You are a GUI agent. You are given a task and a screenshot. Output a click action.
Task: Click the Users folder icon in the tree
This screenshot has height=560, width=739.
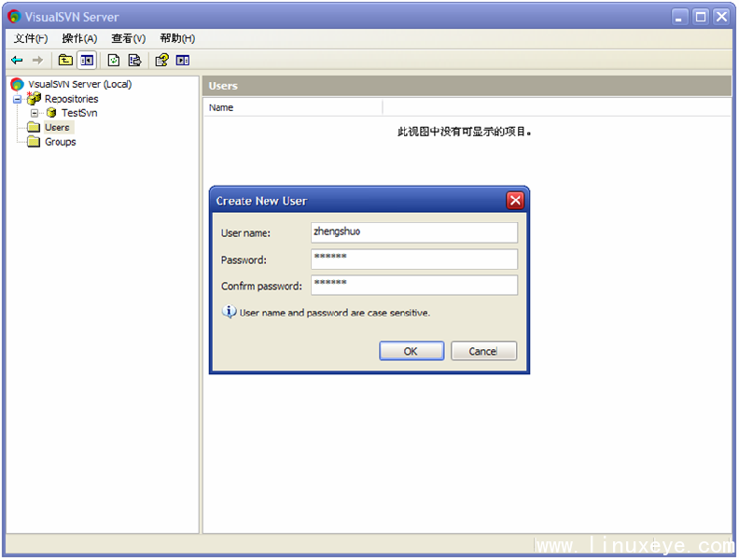coord(34,127)
